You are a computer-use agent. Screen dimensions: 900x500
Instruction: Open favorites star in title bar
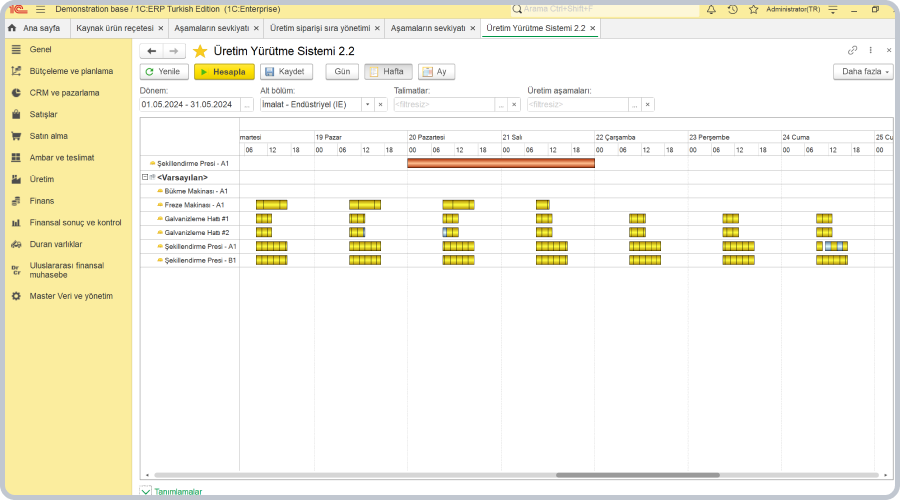pos(754,9)
